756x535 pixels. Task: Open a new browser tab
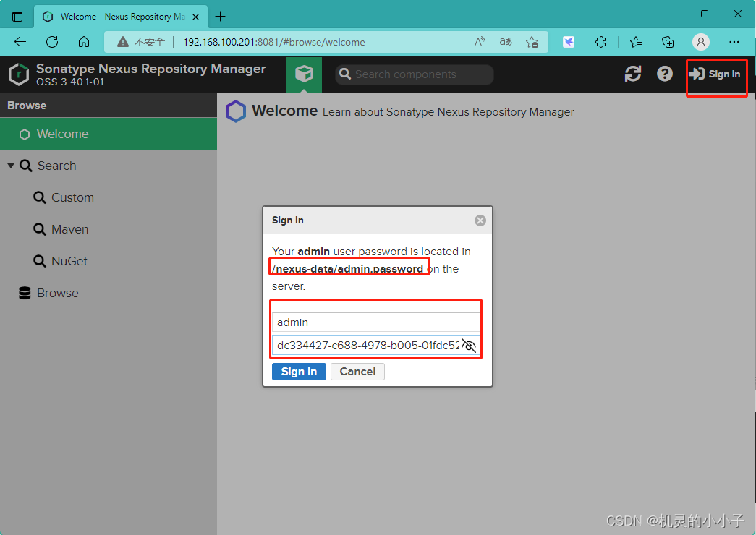coord(221,17)
